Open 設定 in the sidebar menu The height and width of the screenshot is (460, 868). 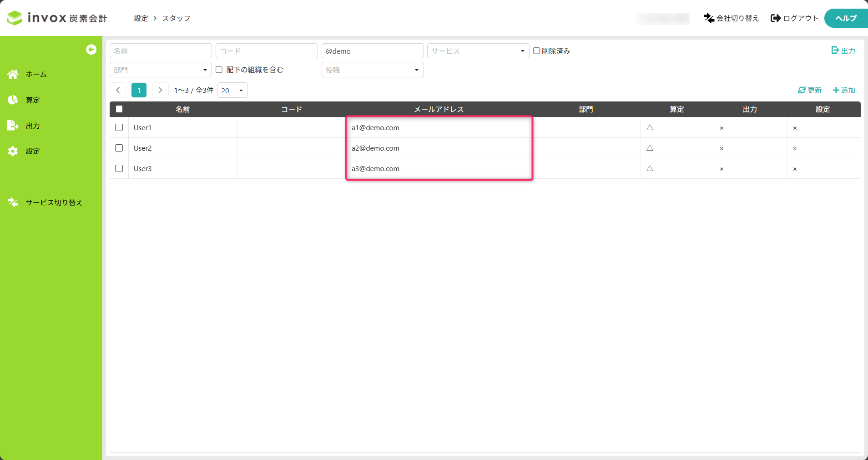pyautogui.click(x=33, y=151)
